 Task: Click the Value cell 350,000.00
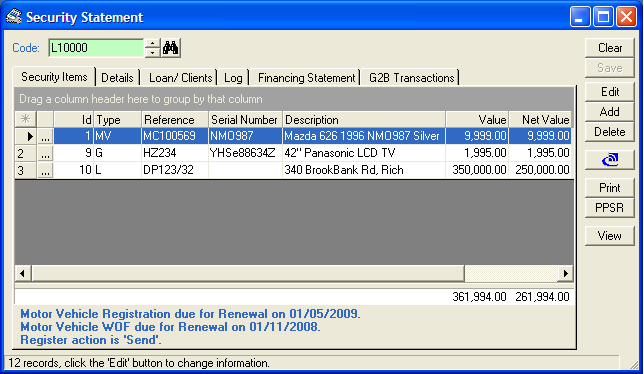(477, 170)
